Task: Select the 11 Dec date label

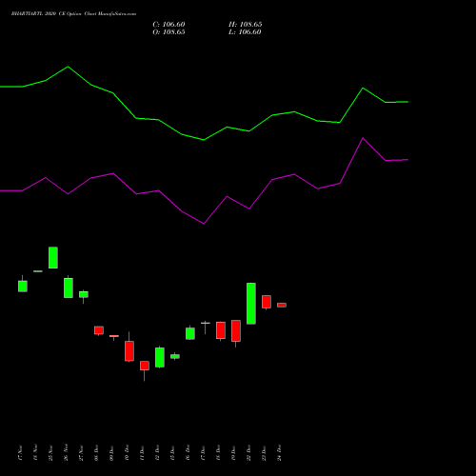Action: click(142, 452)
